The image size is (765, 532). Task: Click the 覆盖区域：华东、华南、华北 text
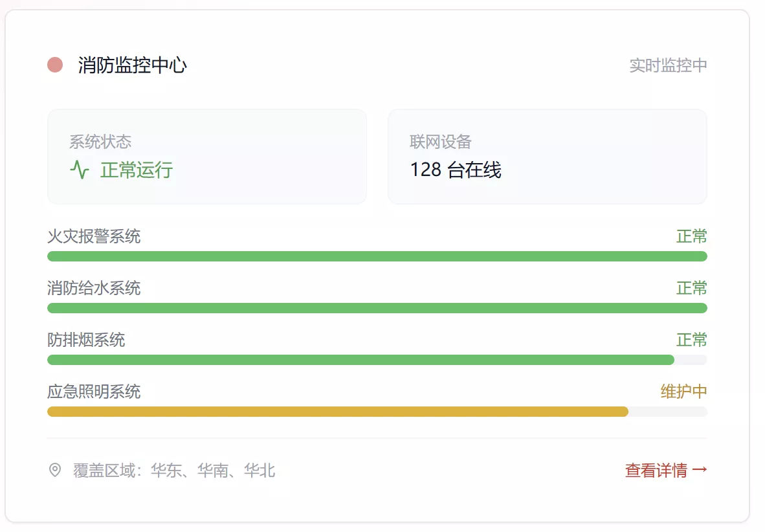pyautogui.click(x=174, y=471)
